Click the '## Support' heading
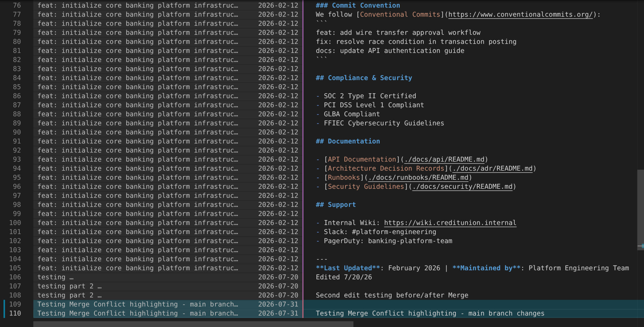The width and height of the screenshot is (644, 327). pos(336,205)
